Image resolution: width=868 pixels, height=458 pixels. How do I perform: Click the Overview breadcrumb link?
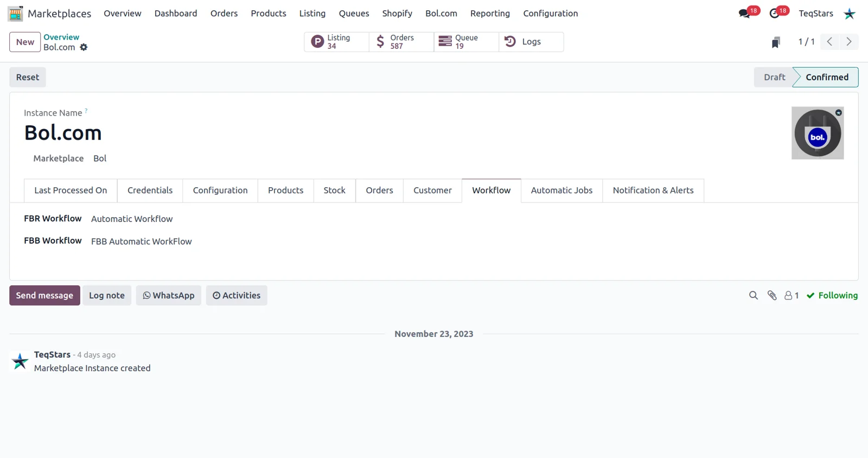(61, 37)
